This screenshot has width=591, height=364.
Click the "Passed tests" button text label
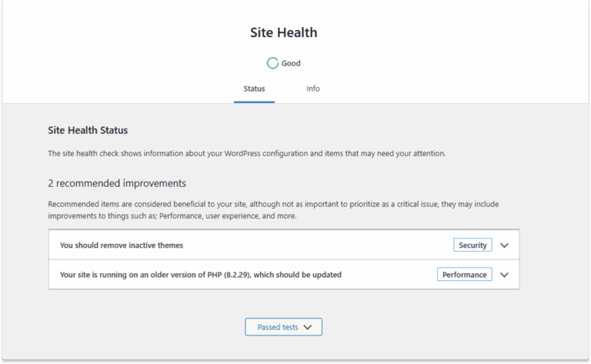277,327
